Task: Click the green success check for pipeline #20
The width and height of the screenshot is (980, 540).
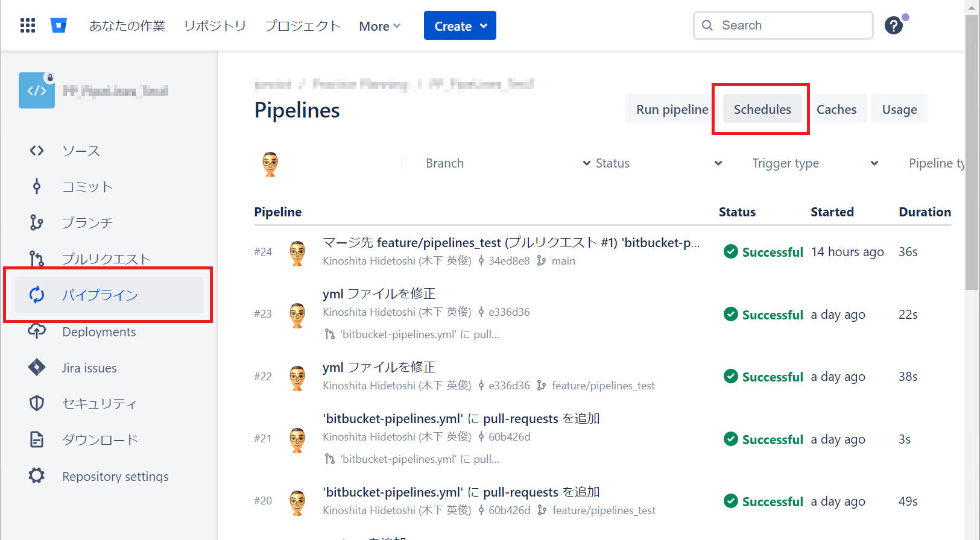Action: pyautogui.click(x=731, y=501)
